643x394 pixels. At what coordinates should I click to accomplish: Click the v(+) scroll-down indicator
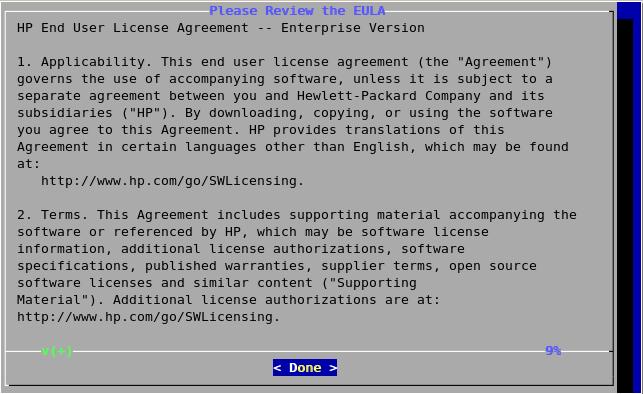tap(57, 351)
